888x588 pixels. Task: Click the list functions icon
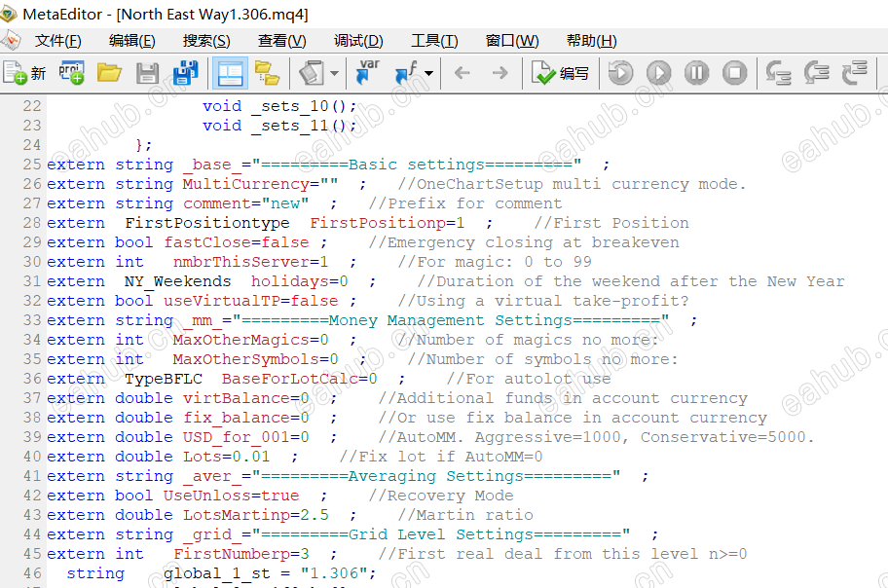[407, 73]
